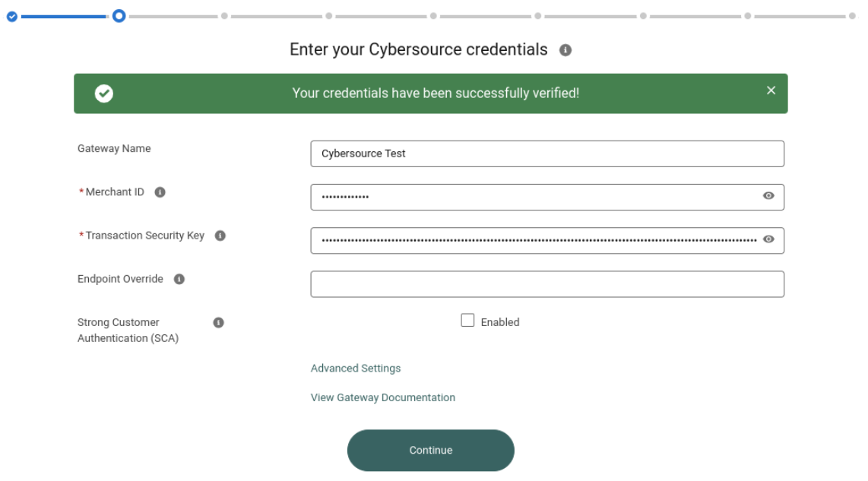868x481 pixels.
Task: Click info icon beside the page title
Action: (x=565, y=50)
